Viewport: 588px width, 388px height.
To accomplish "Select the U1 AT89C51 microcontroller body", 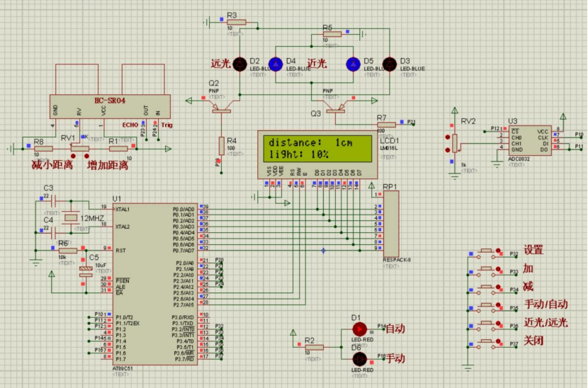I will click(x=155, y=284).
